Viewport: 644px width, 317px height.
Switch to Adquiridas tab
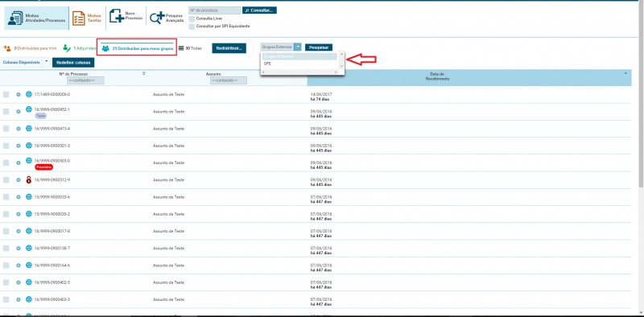(x=79, y=48)
